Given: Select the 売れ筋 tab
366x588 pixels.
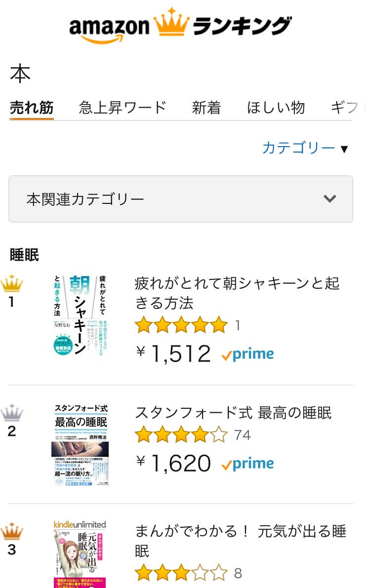Looking at the screenshot, I should pos(32,107).
